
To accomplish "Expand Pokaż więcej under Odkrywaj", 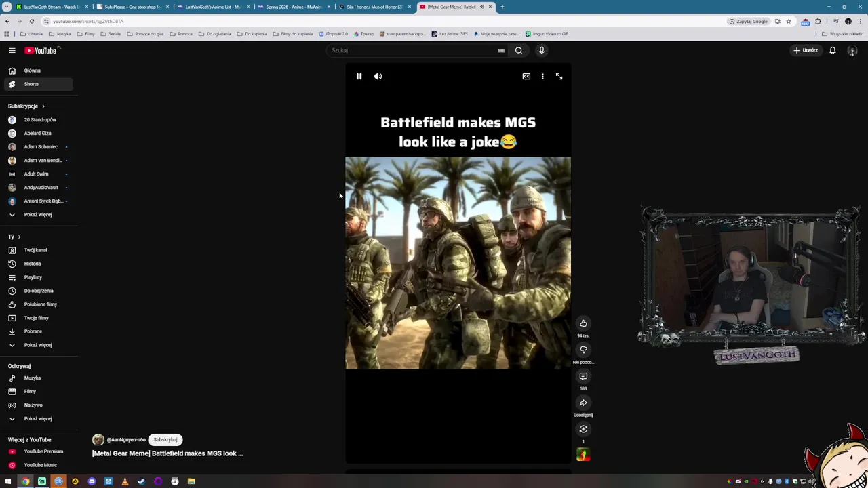I will pyautogui.click(x=38, y=419).
